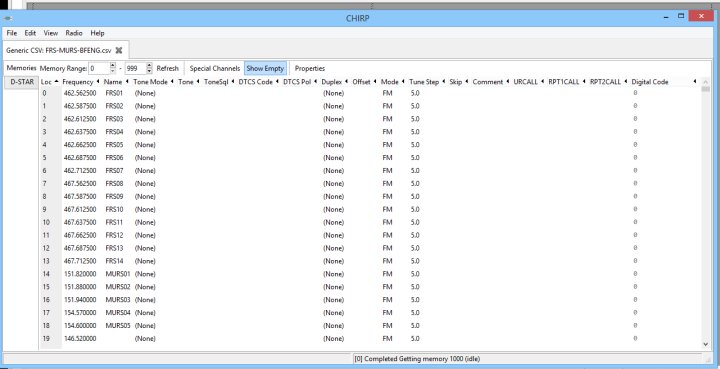
Task: Click Duplex (None) in FRS09 row
Action: [333, 196]
